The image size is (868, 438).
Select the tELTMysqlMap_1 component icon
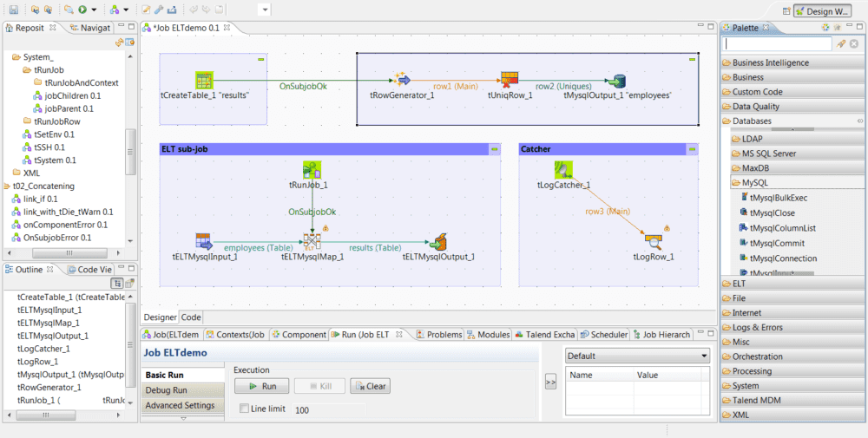click(x=312, y=241)
